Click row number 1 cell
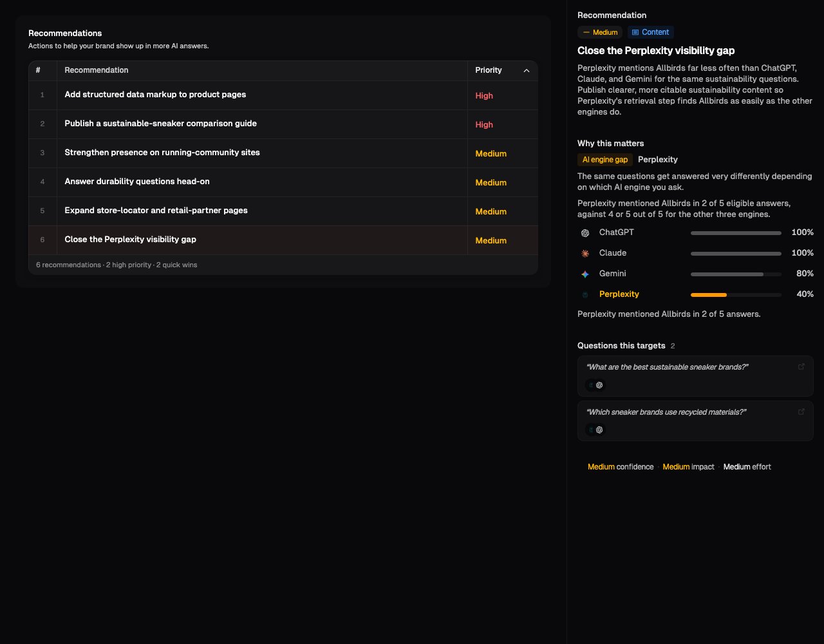The image size is (824, 644). click(x=43, y=95)
